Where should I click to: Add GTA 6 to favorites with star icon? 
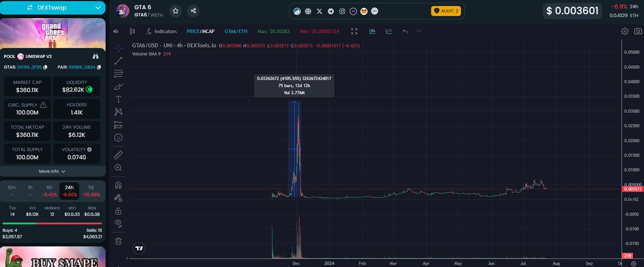click(175, 10)
